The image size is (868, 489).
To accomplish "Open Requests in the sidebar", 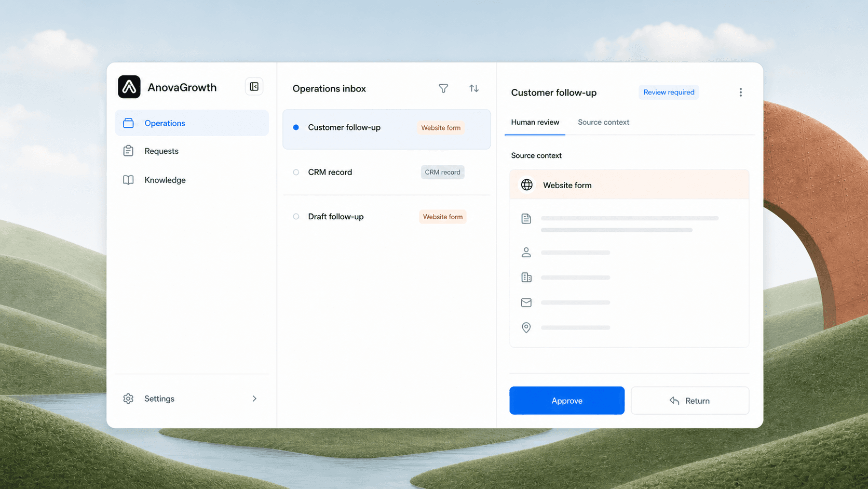I will (x=192, y=151).
